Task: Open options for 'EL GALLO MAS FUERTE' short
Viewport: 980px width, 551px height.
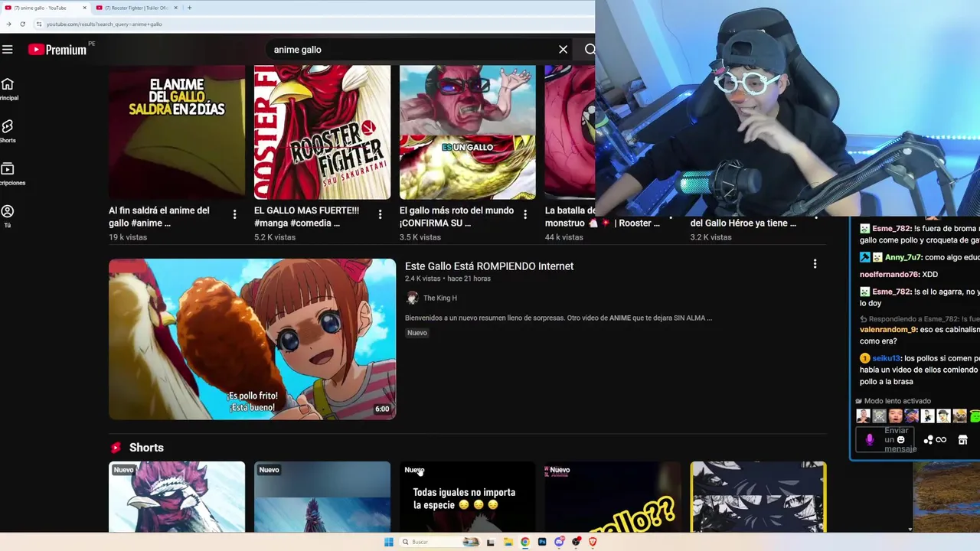Action: point(380,215)
